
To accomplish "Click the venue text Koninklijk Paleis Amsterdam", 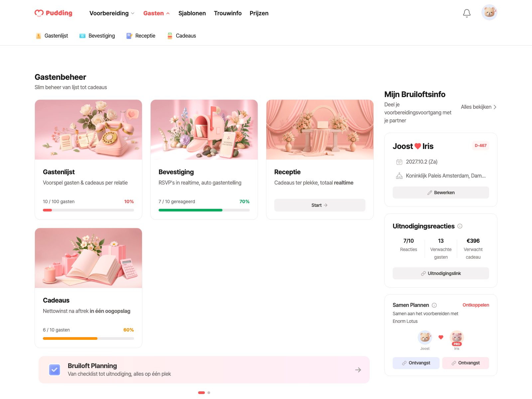I will [x=446, y=176].
